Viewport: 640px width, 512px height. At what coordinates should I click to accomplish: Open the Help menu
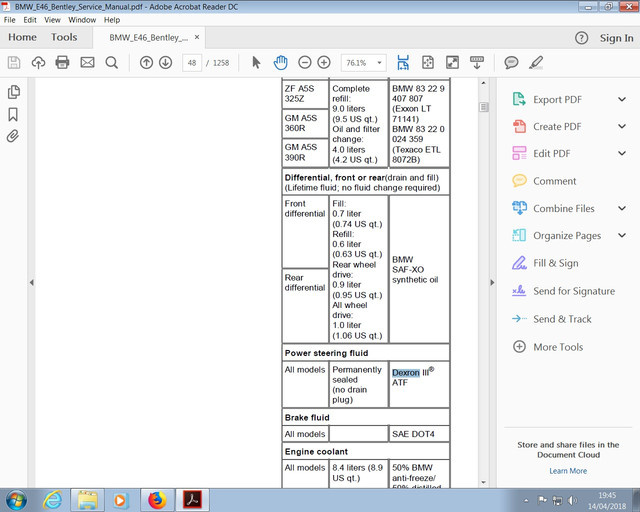[112, 20]
